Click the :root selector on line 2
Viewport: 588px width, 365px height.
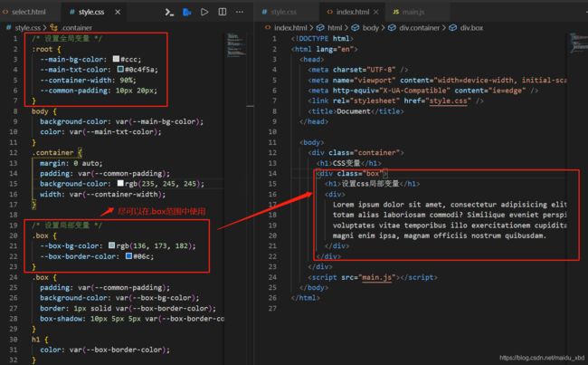42,49
